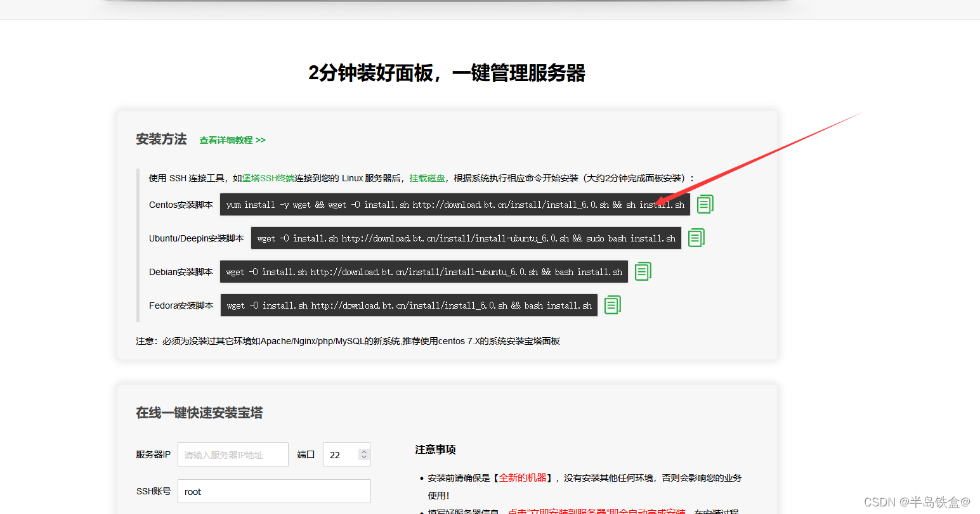Click the Fedora install command box
980x514 pixels.
tap(408, 305)
